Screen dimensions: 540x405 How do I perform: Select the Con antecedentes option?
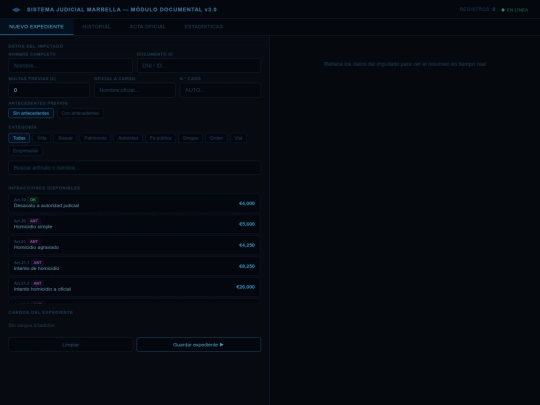pos(80,113)
